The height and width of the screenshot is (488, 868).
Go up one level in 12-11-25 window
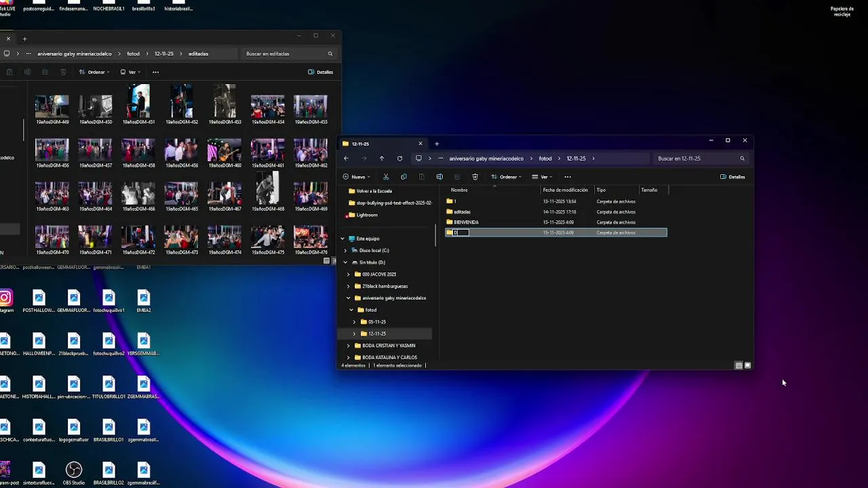tap(382, 159)
